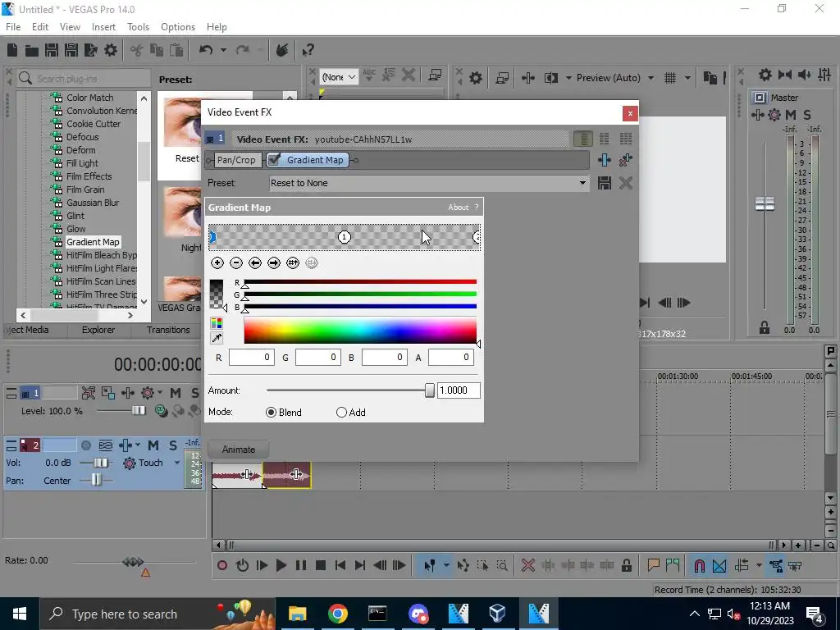This screenshot has width=840, height=630.
Task: Open preview Video Properties gear icon
Action: (476, 78)
